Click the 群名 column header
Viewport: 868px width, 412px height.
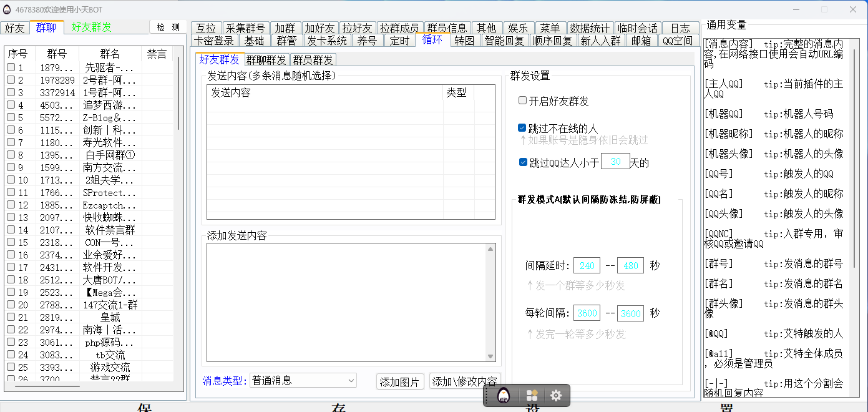110,54
